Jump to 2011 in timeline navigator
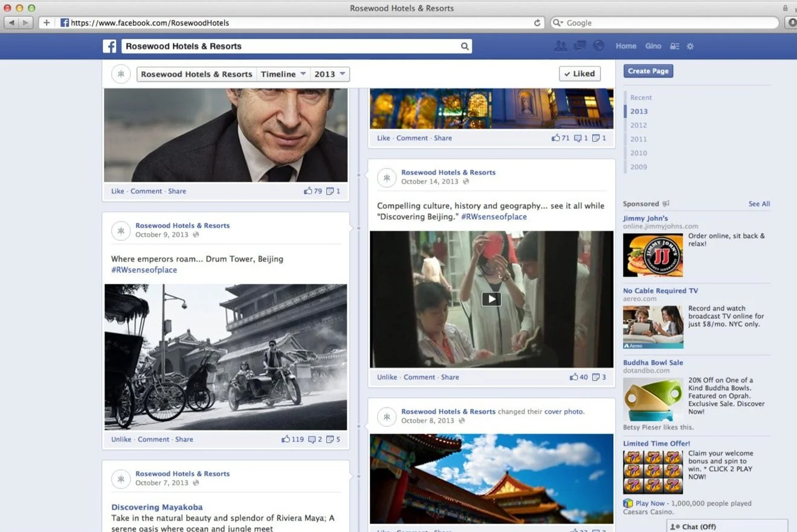 [x=639, y=139]
